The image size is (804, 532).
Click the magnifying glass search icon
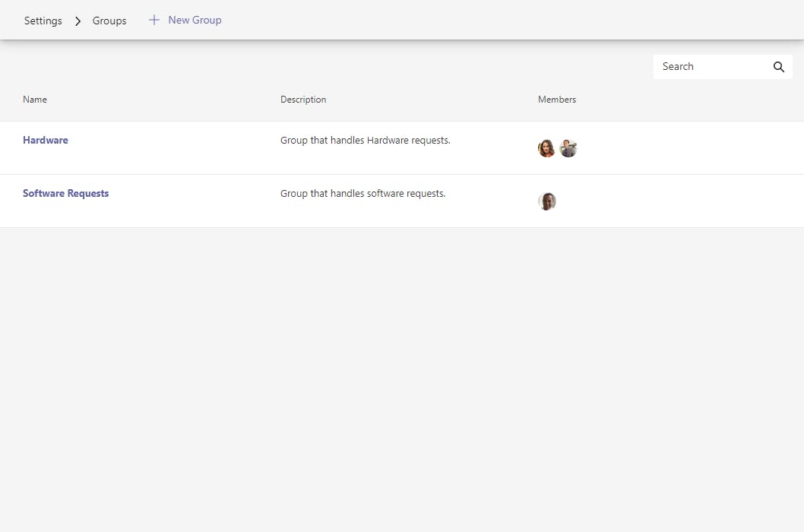click(x=779, y=67)
